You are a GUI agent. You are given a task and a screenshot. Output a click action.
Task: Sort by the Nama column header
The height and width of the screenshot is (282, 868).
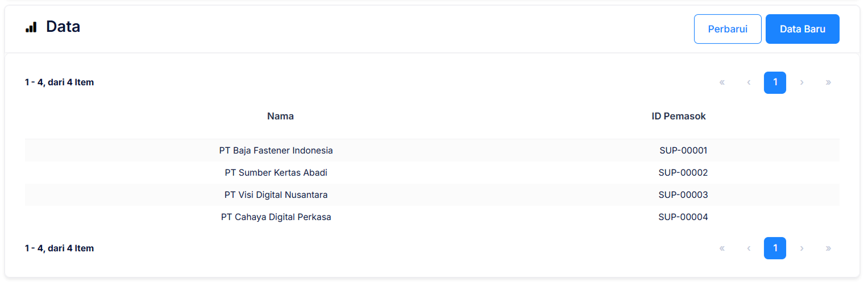click(280, 116)
